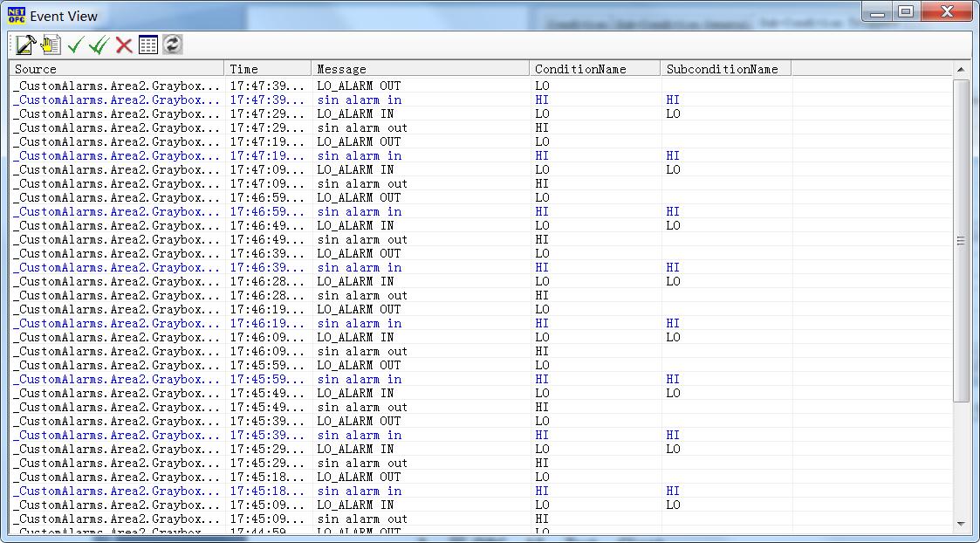Select 'LO_ALARM OUT' message at 17:47:39
The image size is (980, 543).
359,86
